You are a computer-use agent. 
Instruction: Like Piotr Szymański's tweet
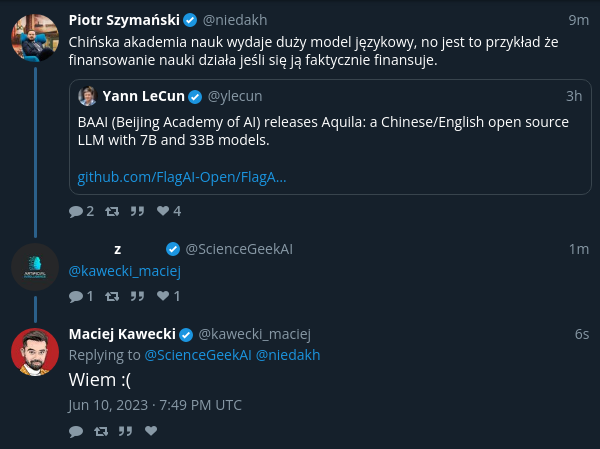coord(163,211)
